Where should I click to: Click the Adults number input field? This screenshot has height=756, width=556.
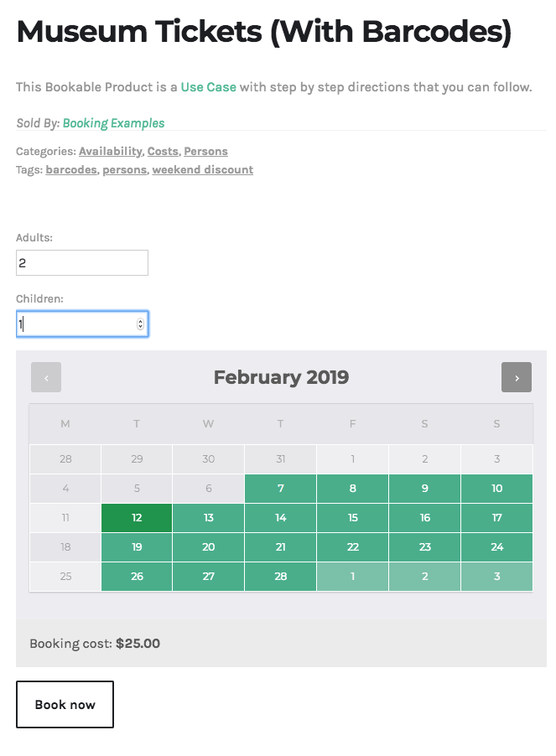click(x=81, y=262)
